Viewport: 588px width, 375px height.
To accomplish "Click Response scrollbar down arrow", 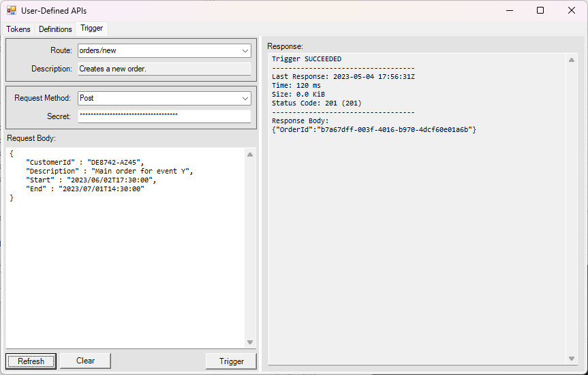I will click(572, 359).
